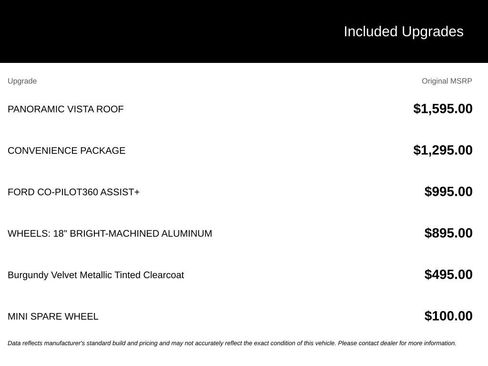
Task: Click the $100.00 price value
Action: tap(448, 316)
